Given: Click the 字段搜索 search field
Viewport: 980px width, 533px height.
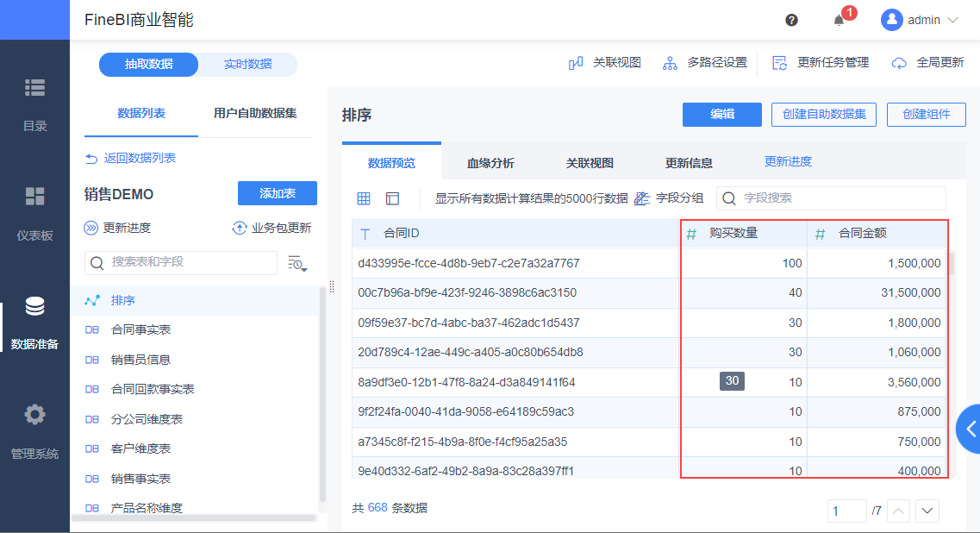Looking at the screenshot, I should click(x=831, y=198).
